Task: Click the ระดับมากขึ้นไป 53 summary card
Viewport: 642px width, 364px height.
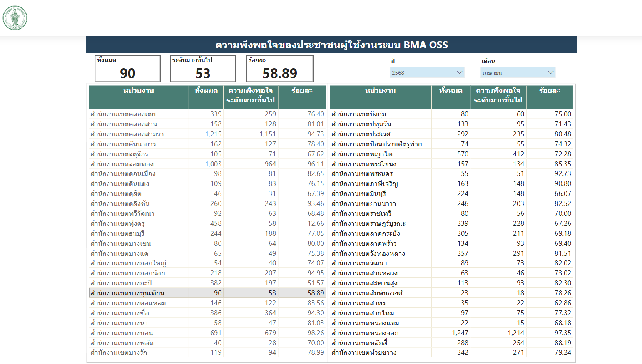Action: (x=203, y=69)
